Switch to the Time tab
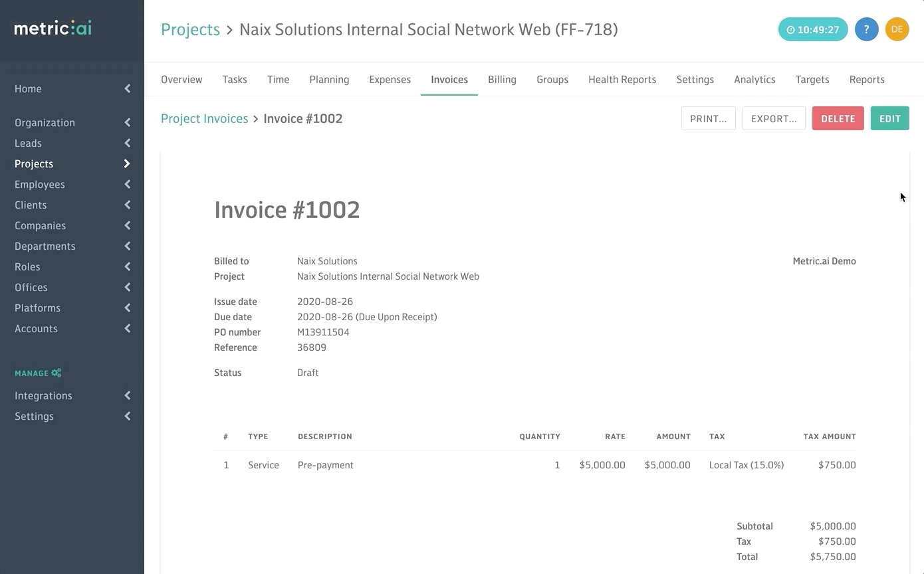 278,79
